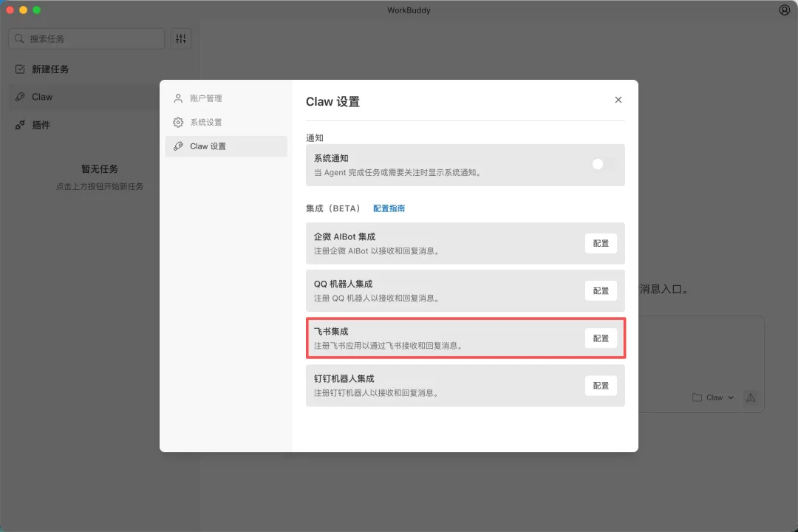Viewport: 798px width, 532px height.
Task: Click the 搜索任务 search field
Action: 86,38
